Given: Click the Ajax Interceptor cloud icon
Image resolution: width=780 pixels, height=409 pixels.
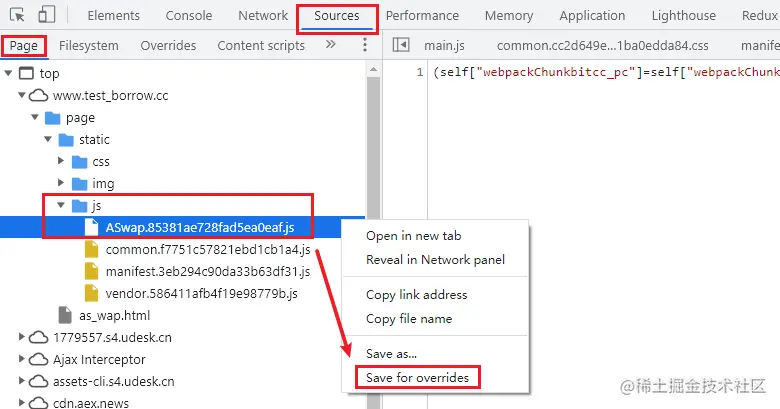Looking at the screenshot, I should coord(38,360).
